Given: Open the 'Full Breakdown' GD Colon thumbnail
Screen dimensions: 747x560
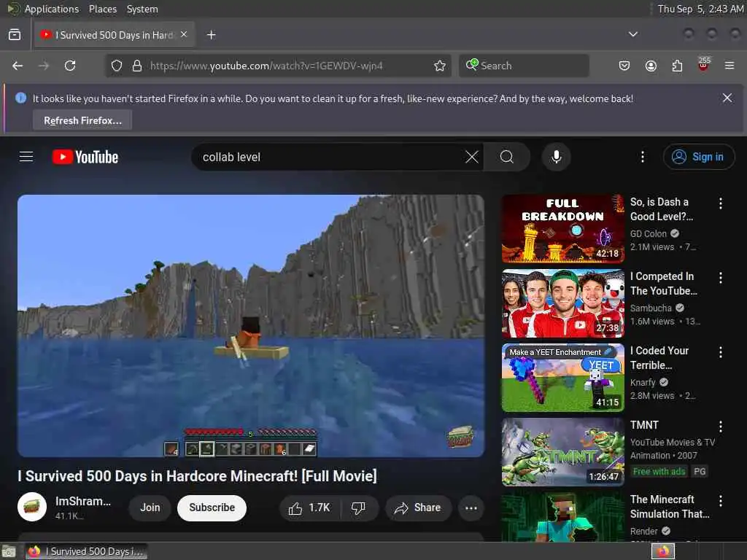Looking at the screenshot, I should point(562,228).
